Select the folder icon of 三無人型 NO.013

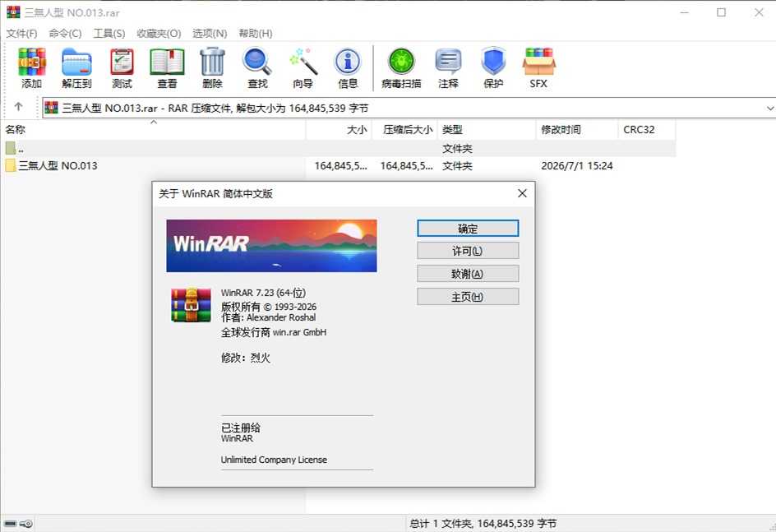pyautogui.click(x=11, y=165)
